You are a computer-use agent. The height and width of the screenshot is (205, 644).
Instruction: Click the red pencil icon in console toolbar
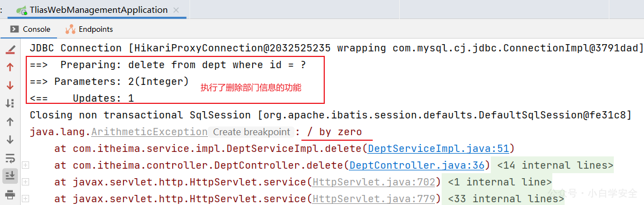10,51
